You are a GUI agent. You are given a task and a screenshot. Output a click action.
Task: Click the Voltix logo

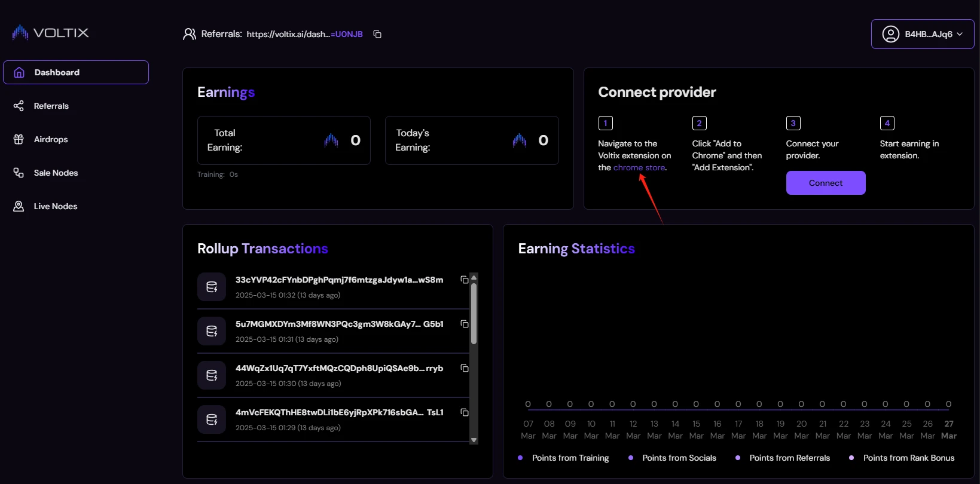click(50, 32)
